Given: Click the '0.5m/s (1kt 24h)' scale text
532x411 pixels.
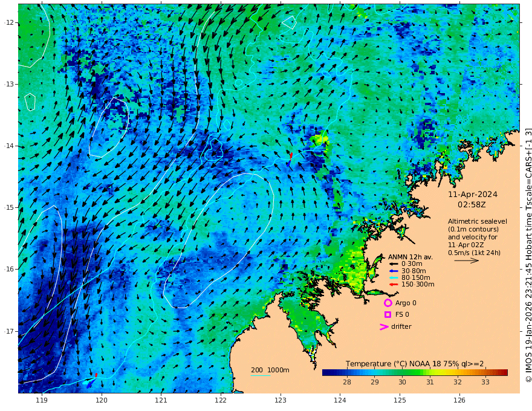Looking at the screenshot, I should coord(474,253).
